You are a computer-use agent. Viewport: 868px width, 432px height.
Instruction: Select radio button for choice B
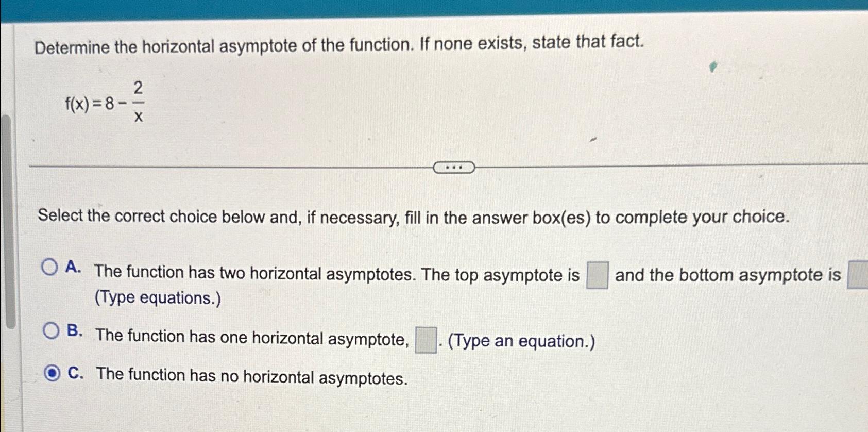coord(51,330)
